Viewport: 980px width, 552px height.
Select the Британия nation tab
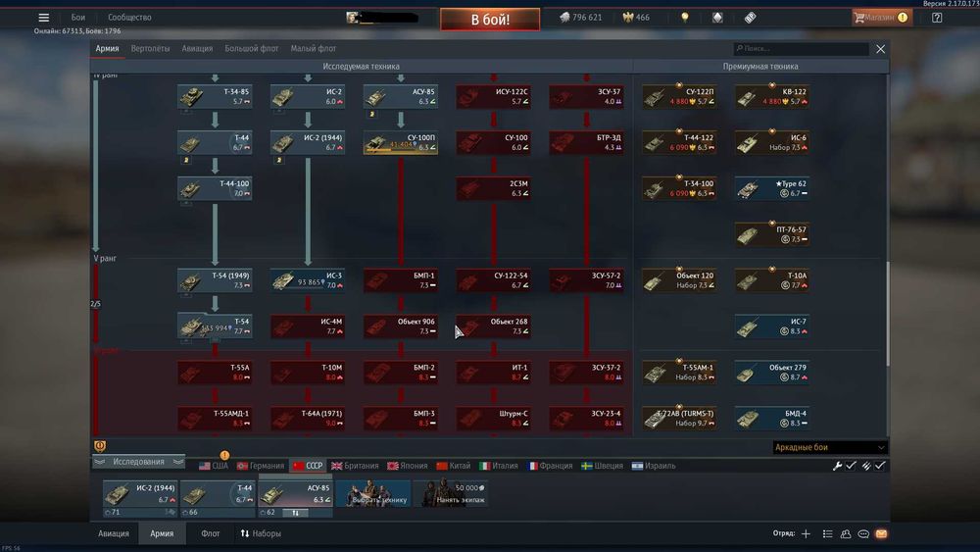pyautogui.click(x=355, y=466)
